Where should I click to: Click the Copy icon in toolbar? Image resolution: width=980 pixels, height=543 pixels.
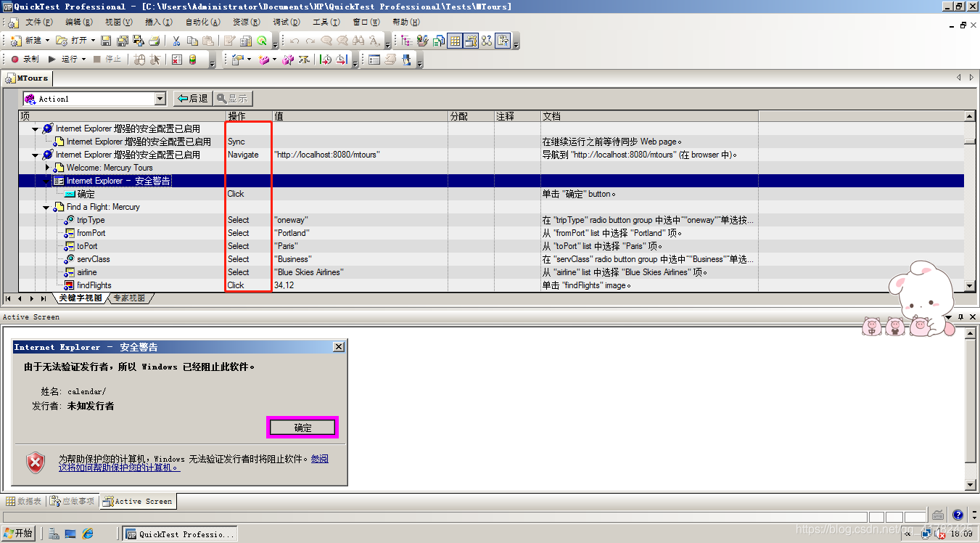192,41
